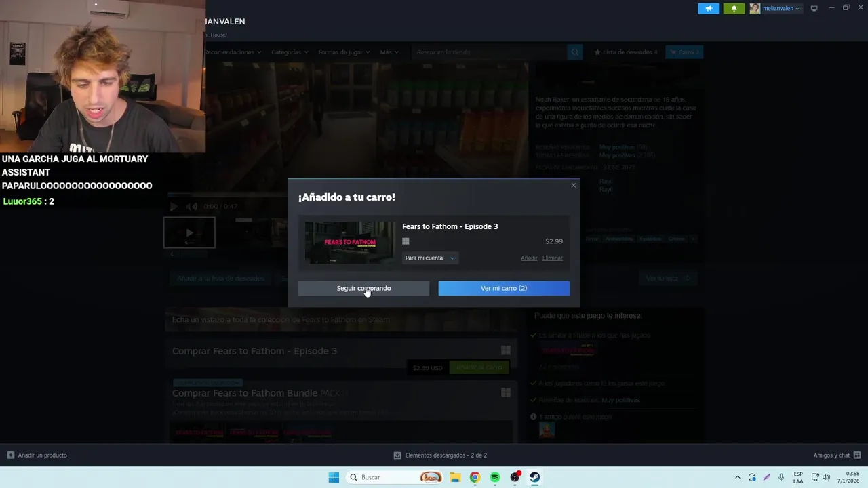The height and width of the screenshot is (488, 868).
Task: Open the Carro button in store header
Action: click(x=684, y=52)
